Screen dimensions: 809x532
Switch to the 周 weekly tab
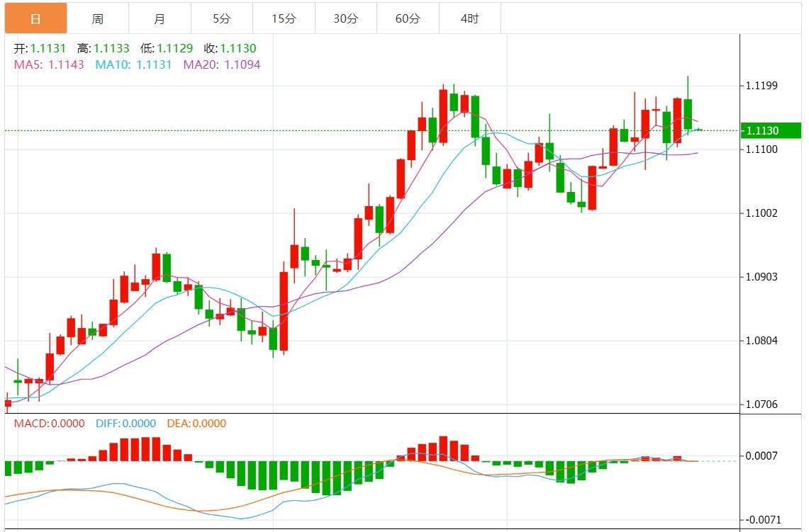coord(97,19)
